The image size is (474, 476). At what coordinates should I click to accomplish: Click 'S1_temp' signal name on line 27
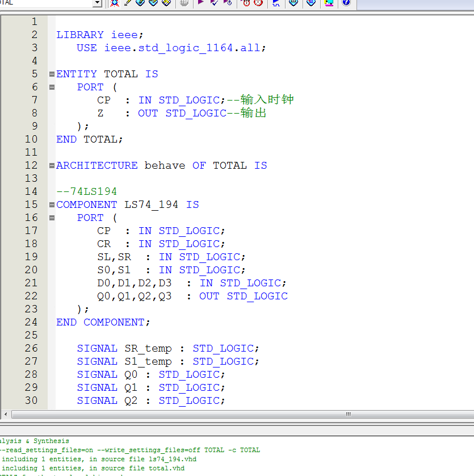pyautogui.click(x=148, y=361)
